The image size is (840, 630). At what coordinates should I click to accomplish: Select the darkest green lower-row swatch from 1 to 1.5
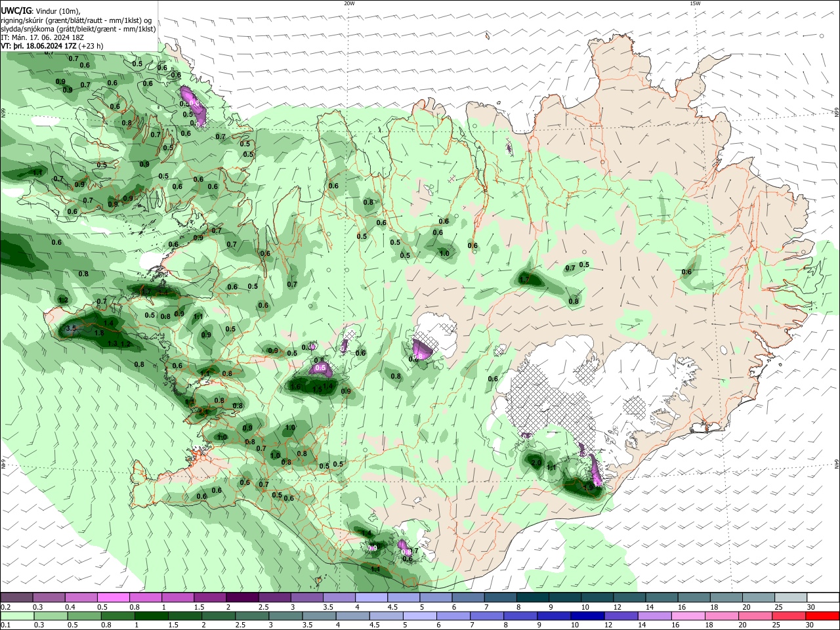pos(151,616)
